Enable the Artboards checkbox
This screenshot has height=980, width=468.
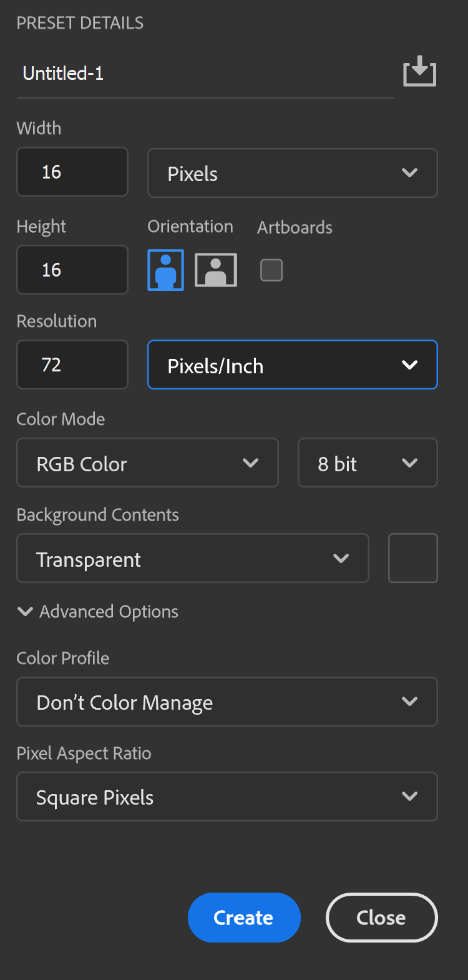[x=271, y=270]
